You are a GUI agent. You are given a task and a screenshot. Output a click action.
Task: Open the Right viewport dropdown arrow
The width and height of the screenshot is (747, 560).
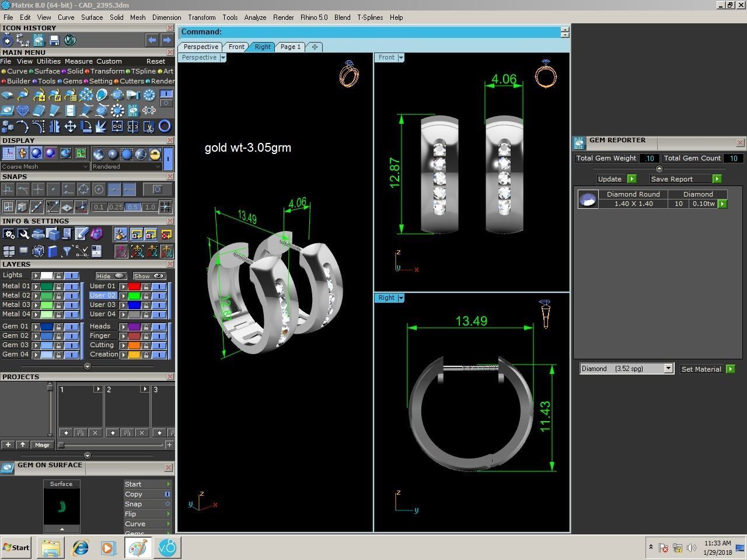point(401,297)
